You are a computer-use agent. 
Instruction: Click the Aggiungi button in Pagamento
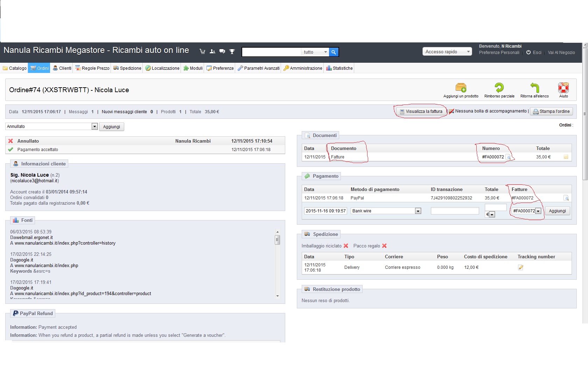pyautogui.click(x=557, y=211)
